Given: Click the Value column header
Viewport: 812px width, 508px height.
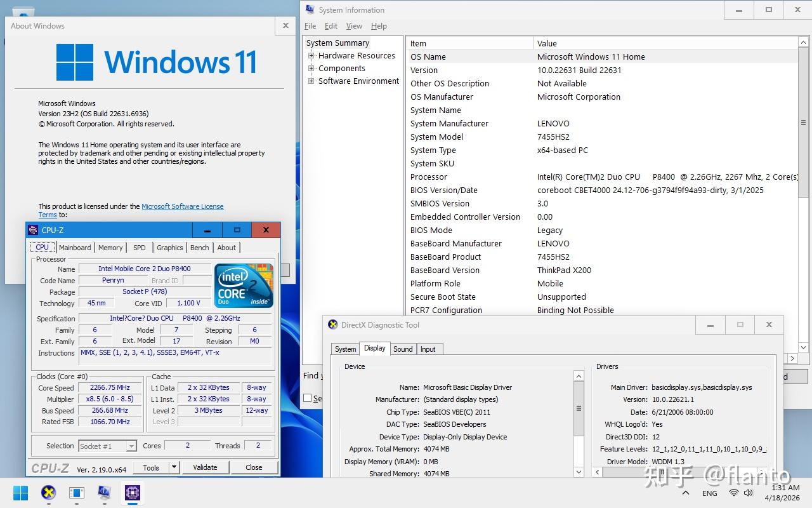Looking at the screenshot, I should click(665, 43).
